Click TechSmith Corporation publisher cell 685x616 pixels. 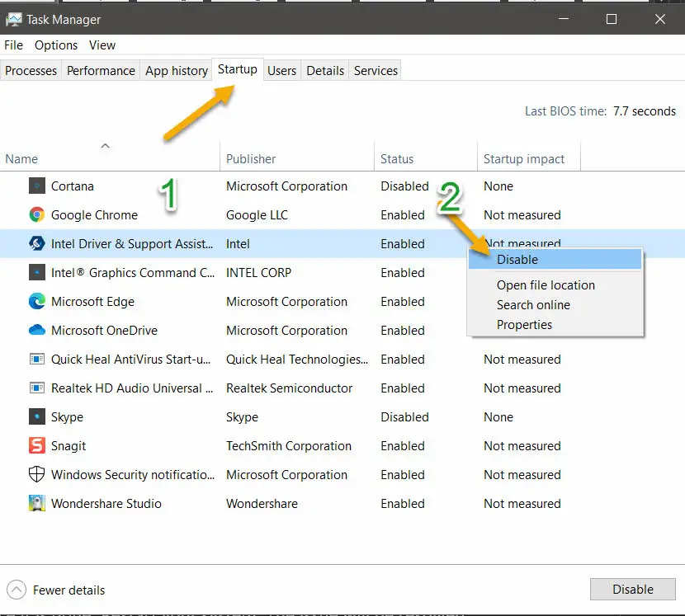coord(288,446)
